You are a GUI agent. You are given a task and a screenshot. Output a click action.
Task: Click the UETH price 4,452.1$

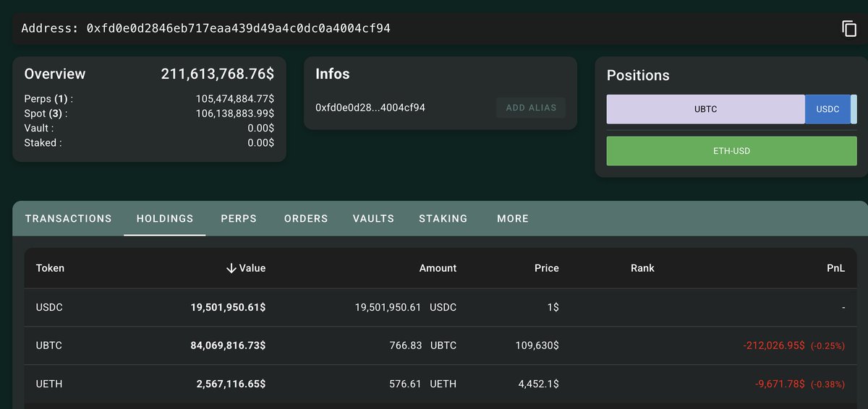click(538, 384)
